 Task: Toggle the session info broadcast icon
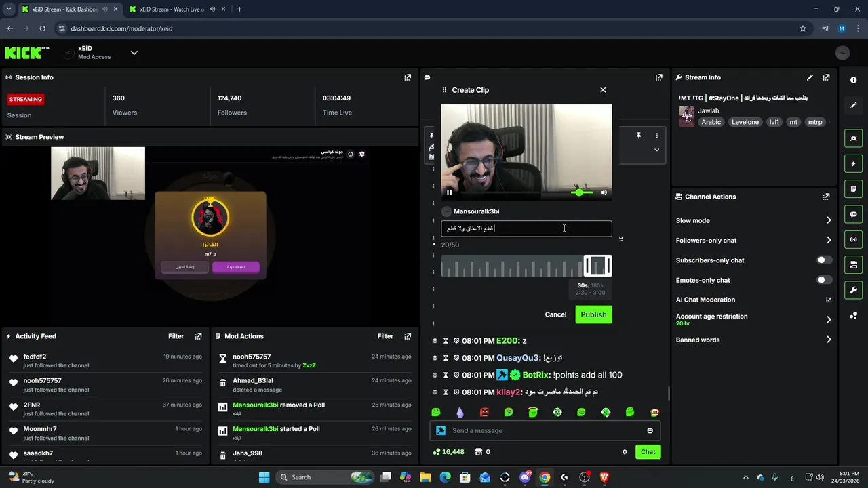(x=853, y=239)
